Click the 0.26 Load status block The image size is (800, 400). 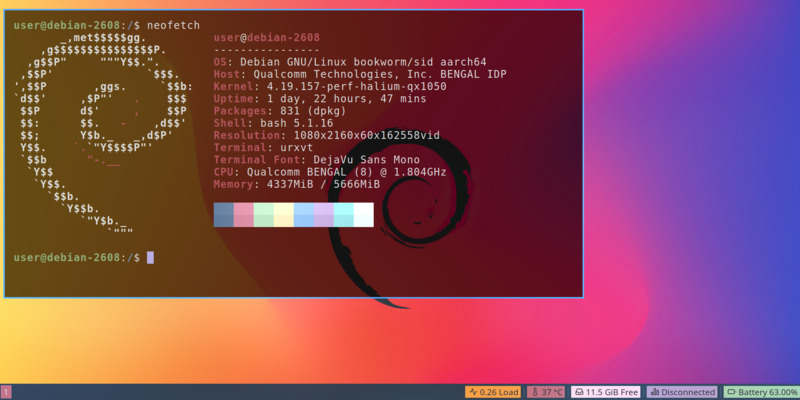click(493, 392)
